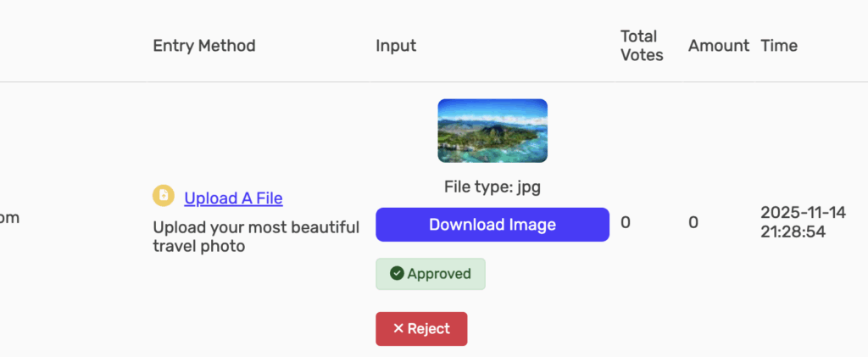The width and height of the screenshot is (868, 357).
Task: Click the Approved status badge
Action: tap(431, 274)
